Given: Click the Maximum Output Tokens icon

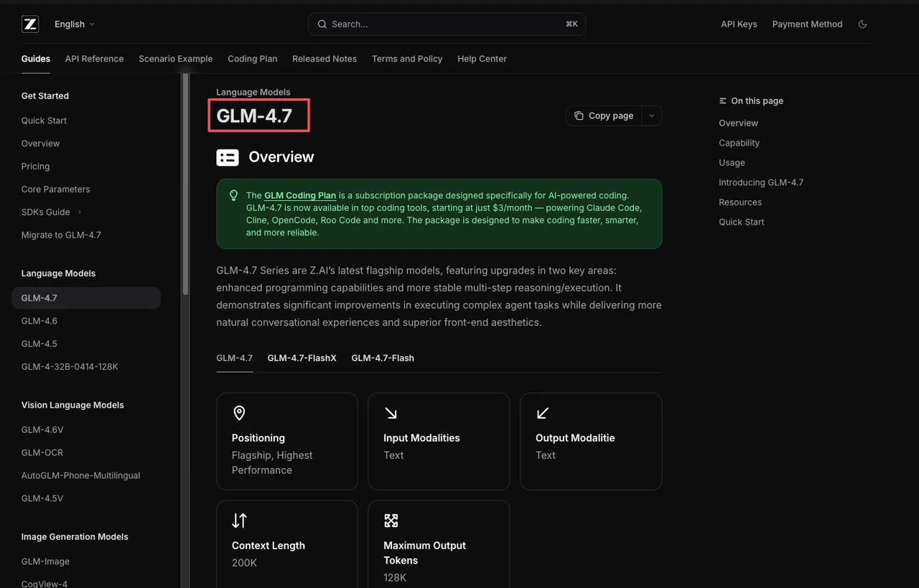Looking at the screenshot, I should tap(391, 521).
